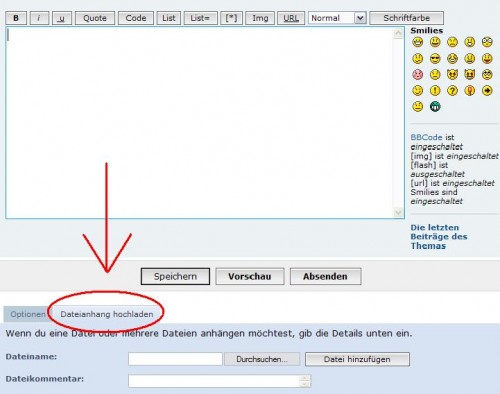Insert the mad gritted-teeth smiley
Image resolution: width=500 pixels, height=394 pixels.
[x=470, y=59]
